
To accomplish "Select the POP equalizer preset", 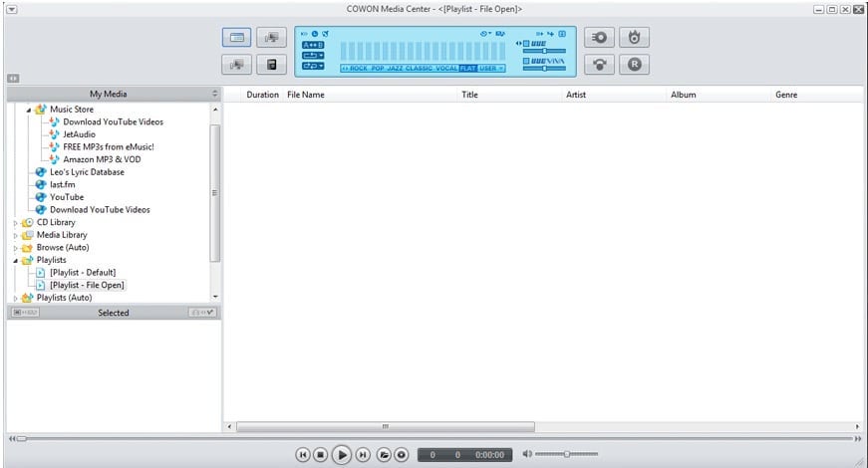I will click(378, 68).
